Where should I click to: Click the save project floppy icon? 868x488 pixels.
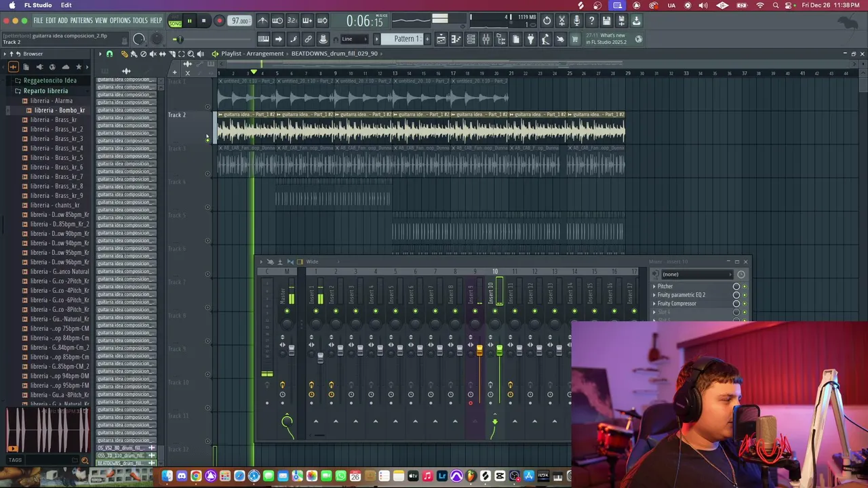tap(606, 20)
